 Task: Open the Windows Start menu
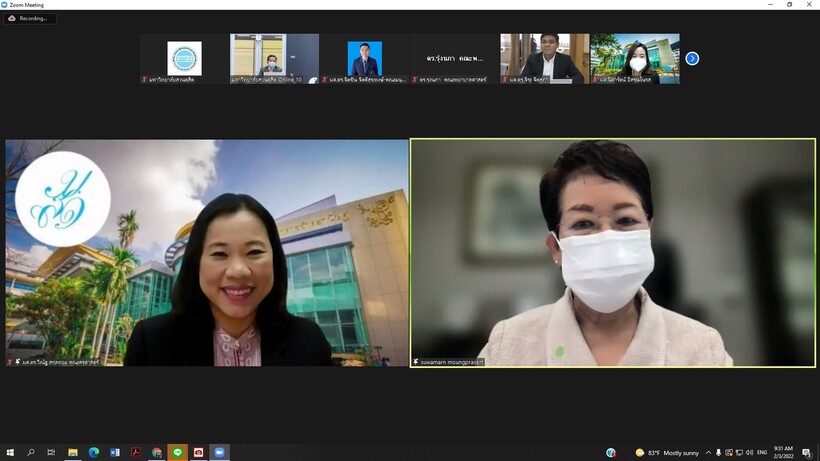click(x=10, y=453)
